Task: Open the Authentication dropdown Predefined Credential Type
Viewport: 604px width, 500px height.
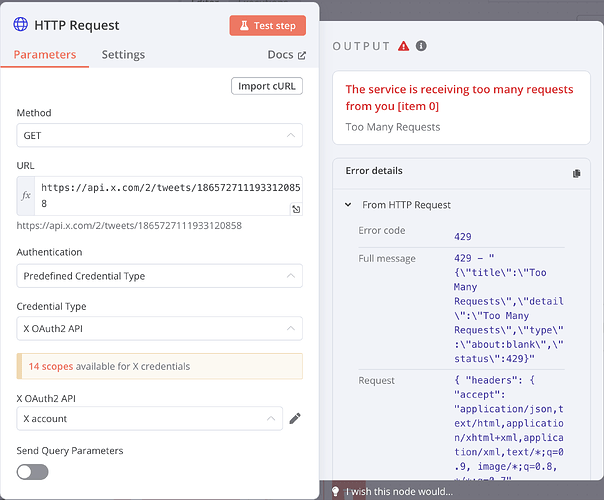Action: point(159,276)
